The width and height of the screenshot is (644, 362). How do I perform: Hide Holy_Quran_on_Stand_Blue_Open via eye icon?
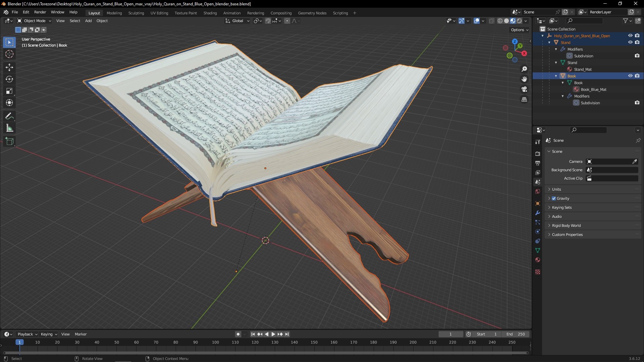tap(630, 36)
